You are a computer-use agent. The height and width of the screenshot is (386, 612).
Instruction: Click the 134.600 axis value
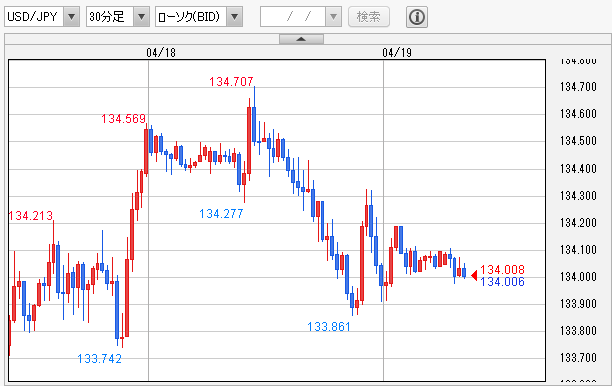click(578, 114)
